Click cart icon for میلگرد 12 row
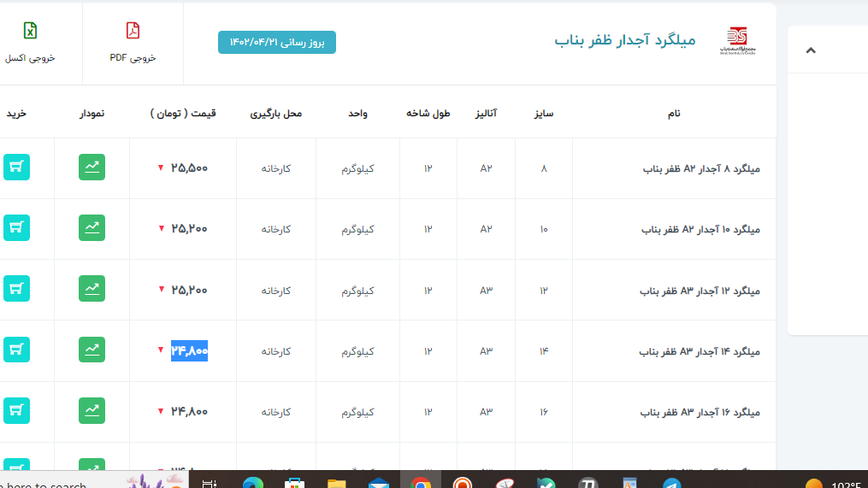This screenshot has height=488, width=868. coord(16,289)
